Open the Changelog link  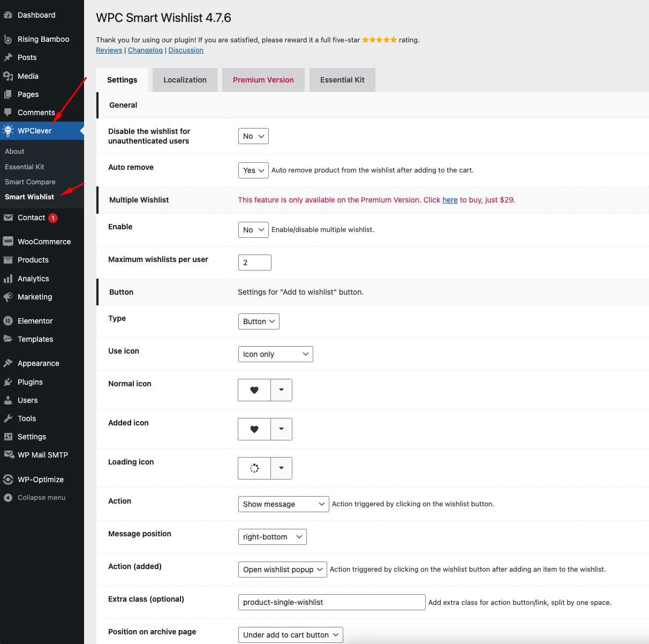145,50
